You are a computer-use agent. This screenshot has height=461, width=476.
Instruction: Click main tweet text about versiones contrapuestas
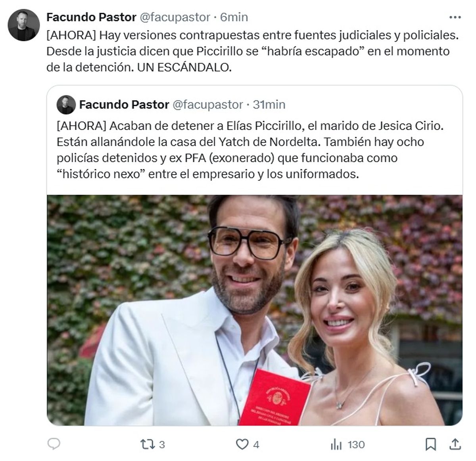point(252,51)
